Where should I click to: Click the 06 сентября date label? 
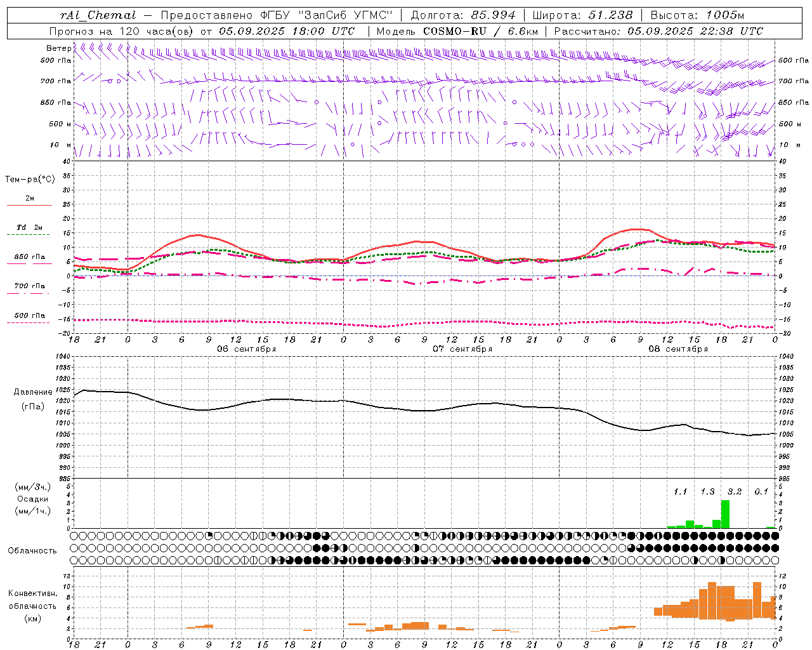(247, 348)
